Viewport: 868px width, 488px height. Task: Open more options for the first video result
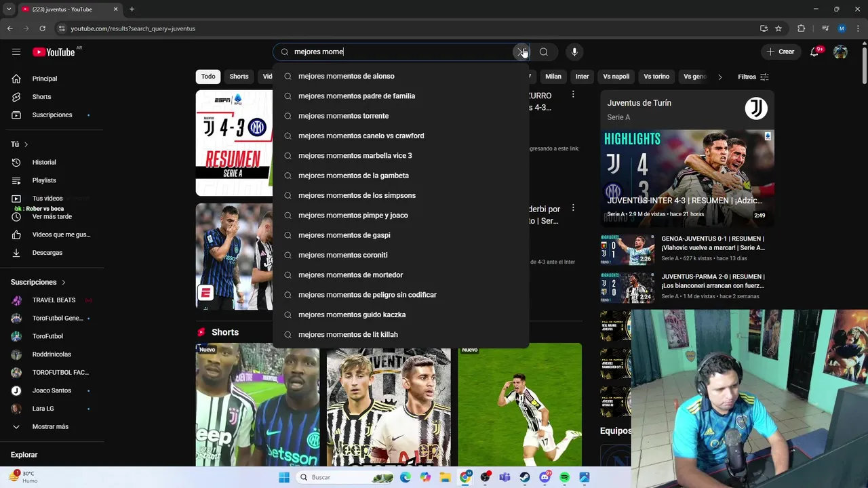click(x=573, y=95)
